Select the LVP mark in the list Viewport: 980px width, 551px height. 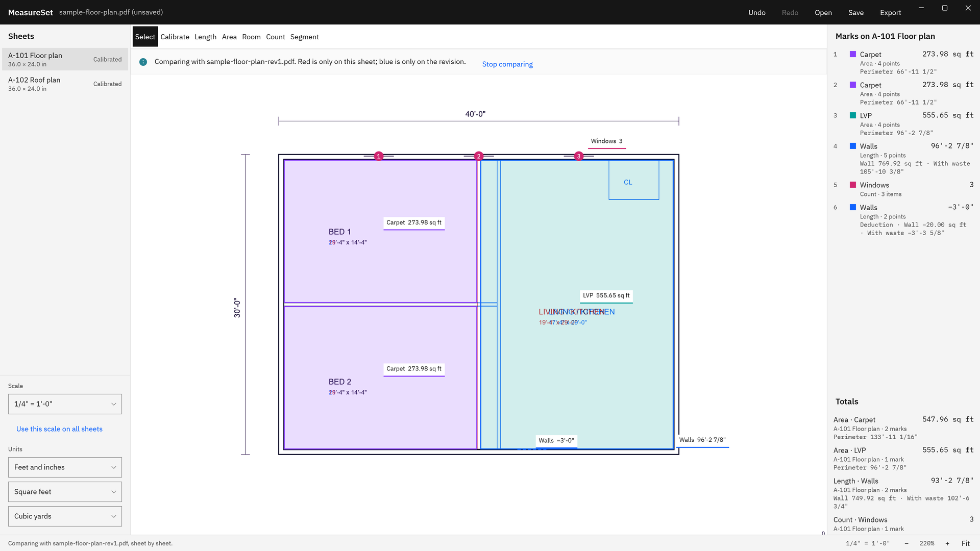pyautogui.click(x=903, y=124)
